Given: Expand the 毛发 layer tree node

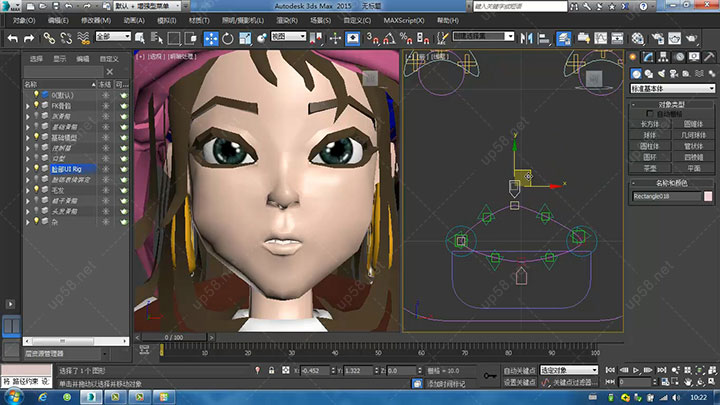Looking at the screenshot, I should pos(28,190).
